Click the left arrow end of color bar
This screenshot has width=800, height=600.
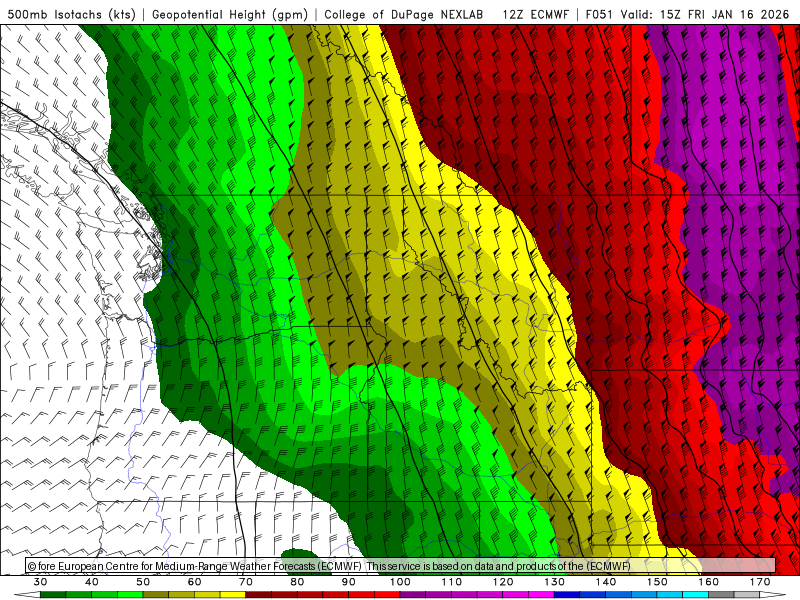pyautogui.click(x=27, y=595)
